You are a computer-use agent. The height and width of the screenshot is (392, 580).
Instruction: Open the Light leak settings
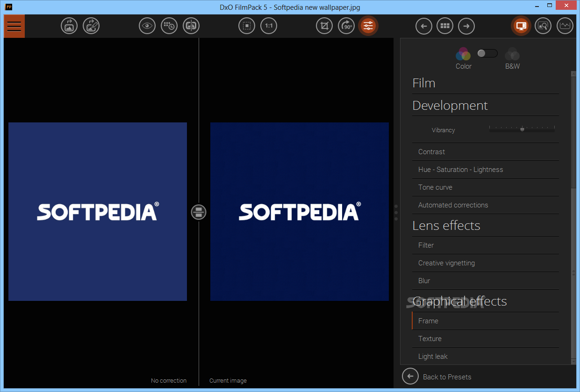point(486,356)
